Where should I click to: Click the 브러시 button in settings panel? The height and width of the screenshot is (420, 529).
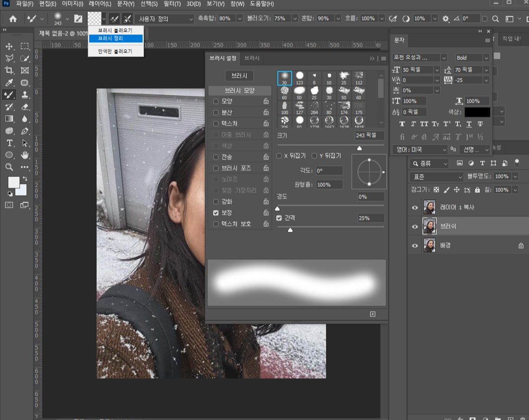[239, 76]
